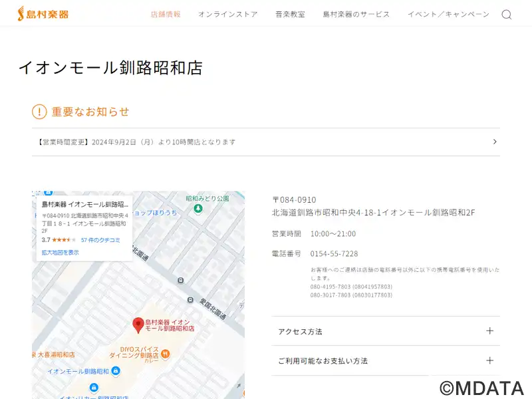
Task: Expand the アクセス方法 section
Action: 386,331
